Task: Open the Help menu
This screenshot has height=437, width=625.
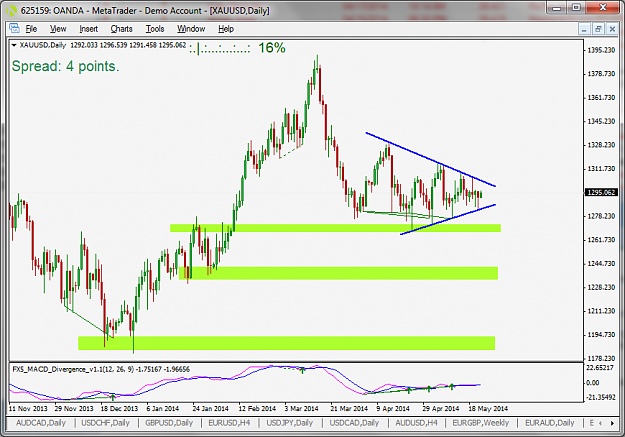Action: click(226, 29)
